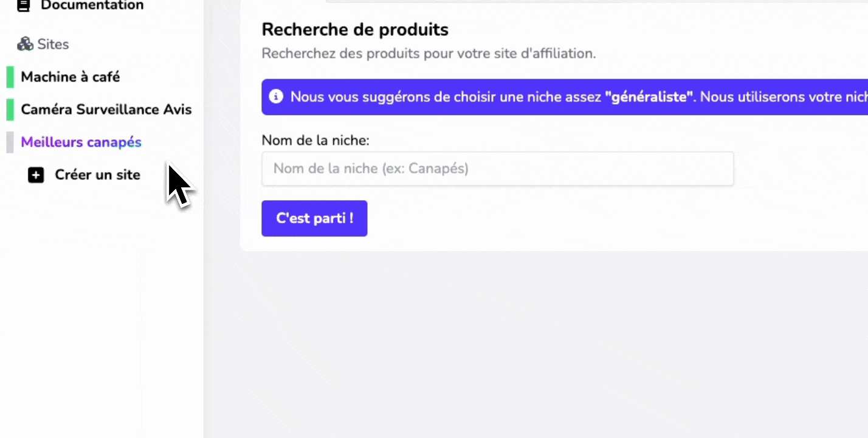The height and width of the screenshot is (438, 868).
Task: Click gray status bar beside Meilleurs canapés
Action: pos(10,142)
